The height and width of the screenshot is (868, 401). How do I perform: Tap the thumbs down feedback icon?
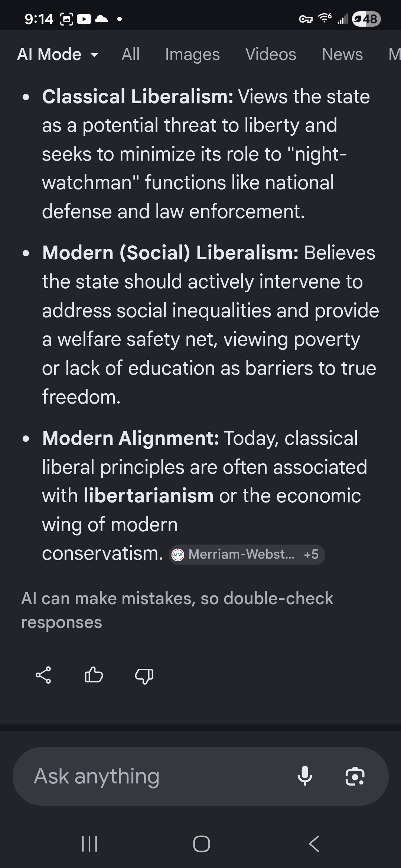click(x=144, y=676)
